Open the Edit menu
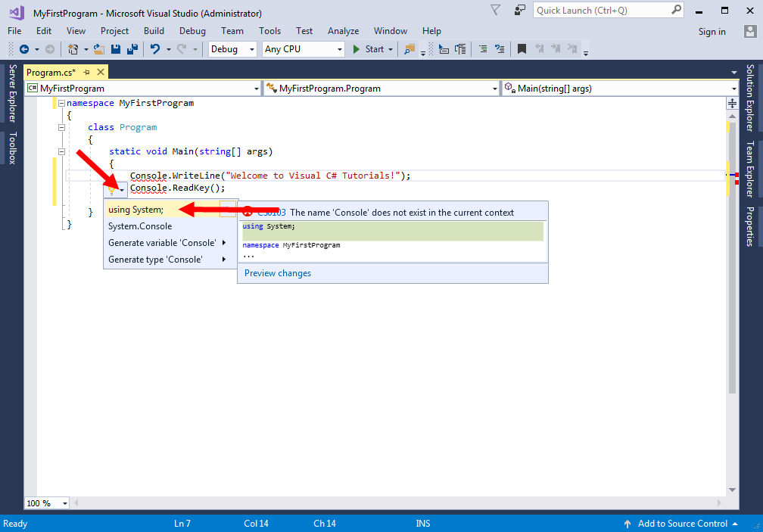The width and height of the screenshot is (763, 532). click(44, 30)
